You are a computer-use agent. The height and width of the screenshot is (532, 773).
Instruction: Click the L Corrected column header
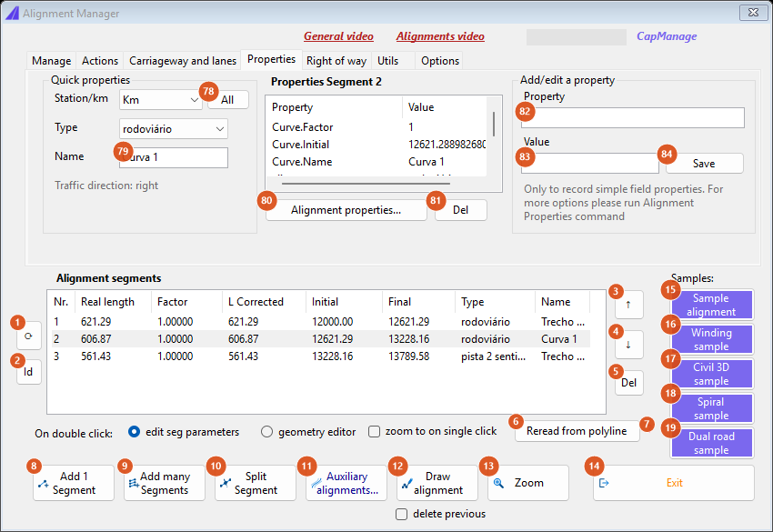[265, 302]
